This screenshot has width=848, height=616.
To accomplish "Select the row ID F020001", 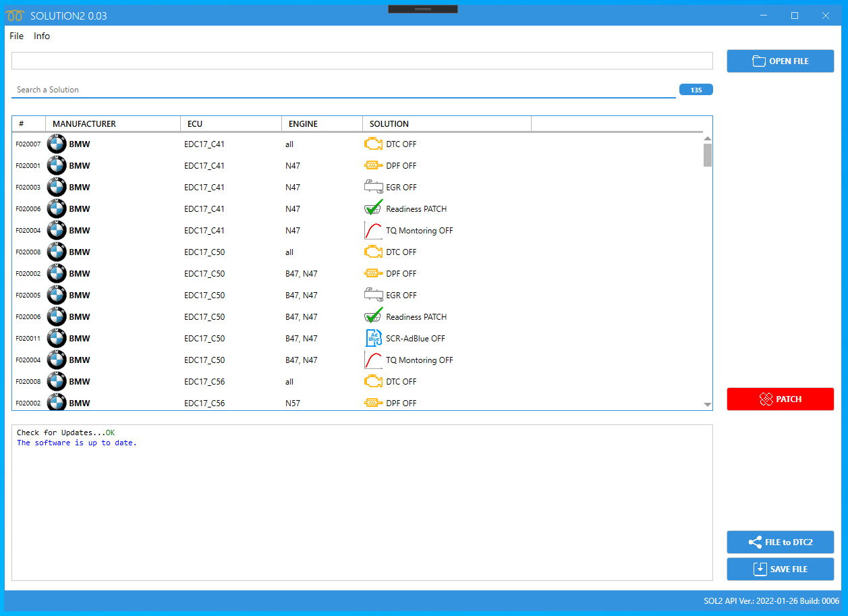I will [x=28, y=165].
